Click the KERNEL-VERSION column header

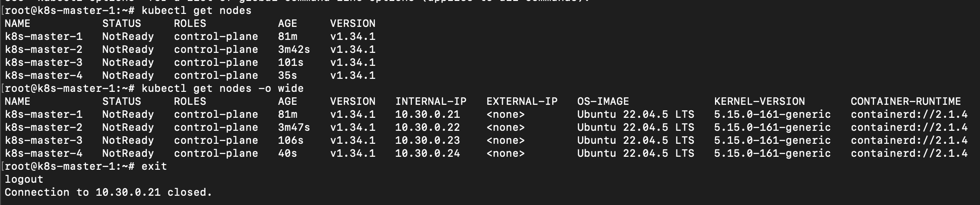759,102
